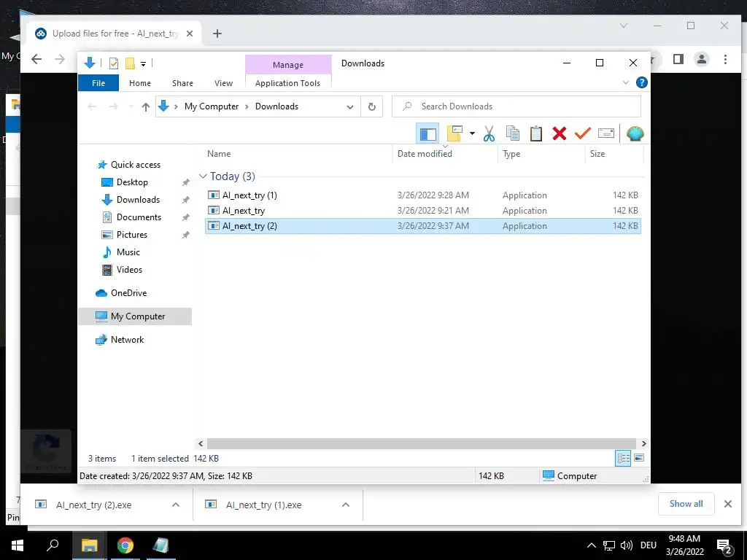Screen dimensions: 747x560
Task: Select My Computer in the sidebar
Action: point(135,316)
